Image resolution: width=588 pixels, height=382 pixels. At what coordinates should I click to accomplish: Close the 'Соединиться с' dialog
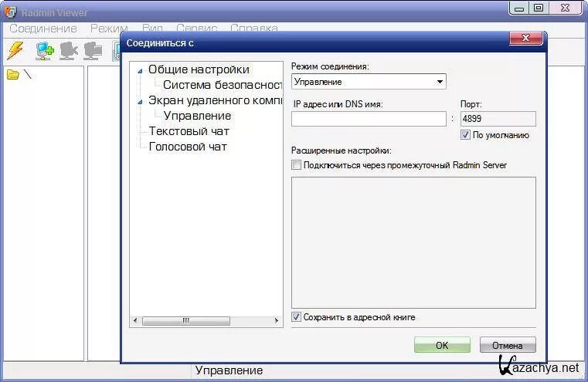(x=525, y=38)
